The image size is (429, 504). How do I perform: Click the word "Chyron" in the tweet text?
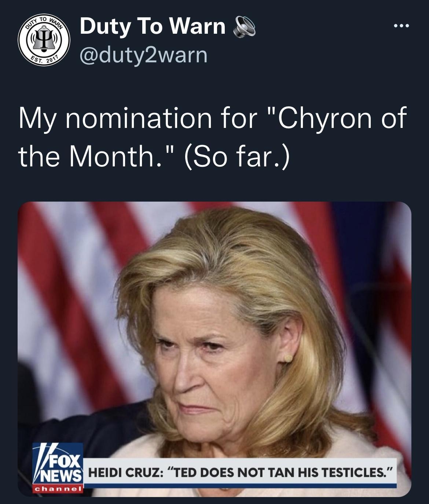pos(320,119)
